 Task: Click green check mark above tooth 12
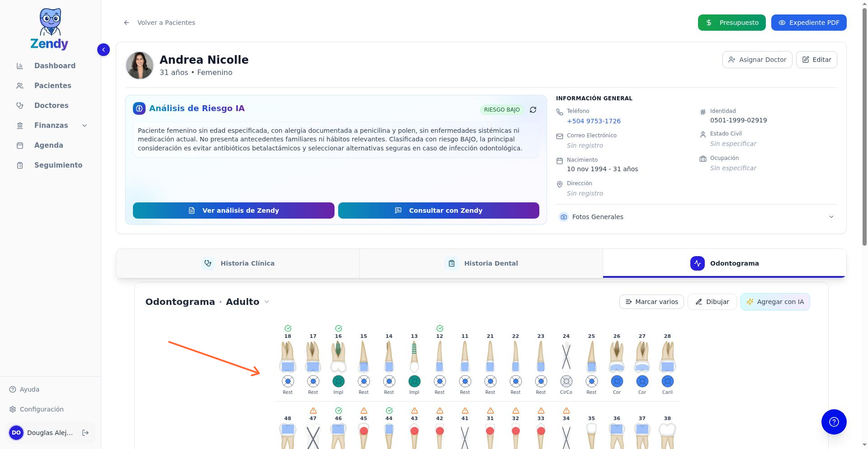point(440,328)
